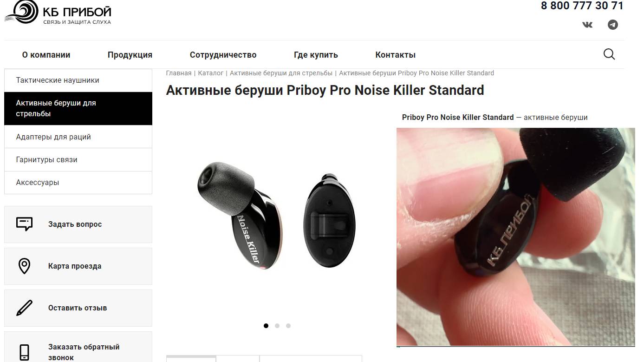Image resolution: width=644 pixels, height=362 pixels.
Task: Switch to the second carousel slide dot
Action: [x=277, y=326]
